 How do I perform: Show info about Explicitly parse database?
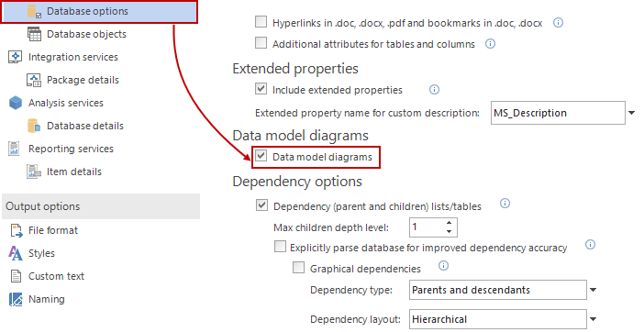pyautogui.click(x=590, y=245)
